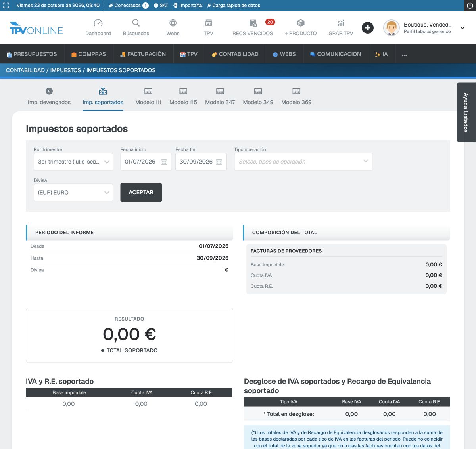This screenshot has height=449, width=476.
Task: Open the TPV store icon
Action: click(x=209, y=23)
